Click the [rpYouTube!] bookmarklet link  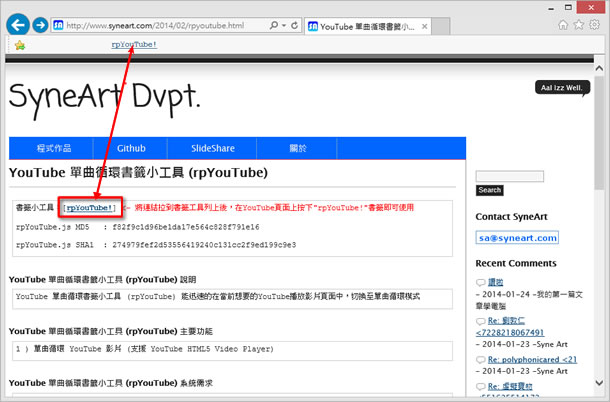coord(90,208)
